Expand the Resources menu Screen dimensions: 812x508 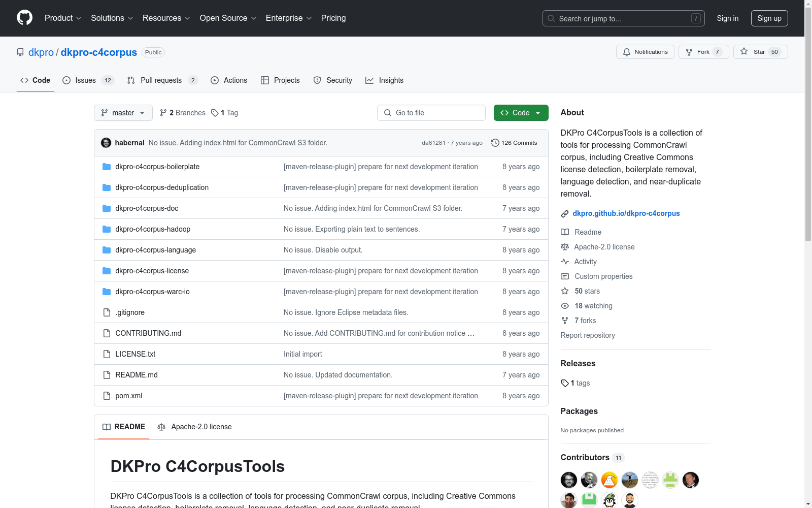[x=166, y=18]
